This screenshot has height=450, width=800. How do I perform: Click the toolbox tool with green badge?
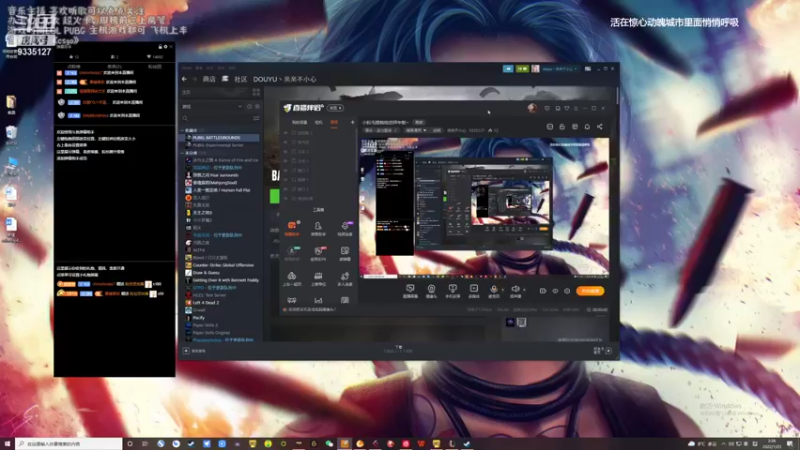[x=292, y=253]
